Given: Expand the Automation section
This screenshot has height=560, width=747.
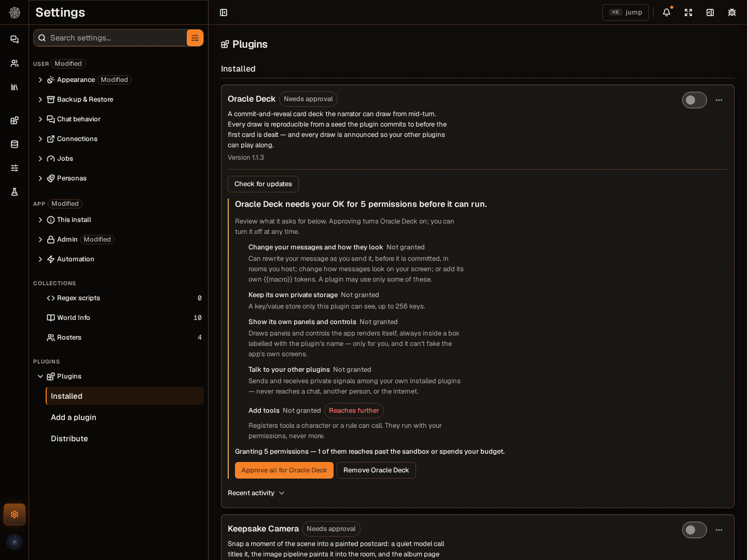Looking at the screenshot, I should pyautogui.click(x=40, y=259).
